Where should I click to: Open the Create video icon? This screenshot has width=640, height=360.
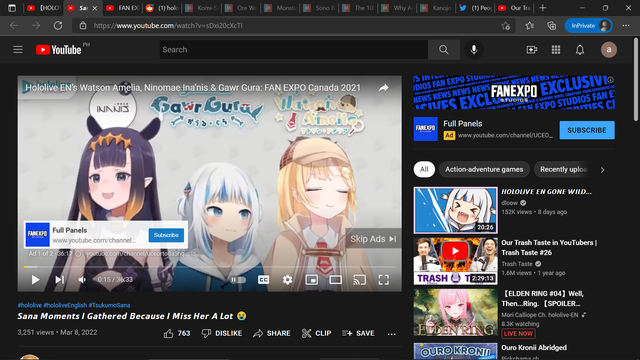531,50
